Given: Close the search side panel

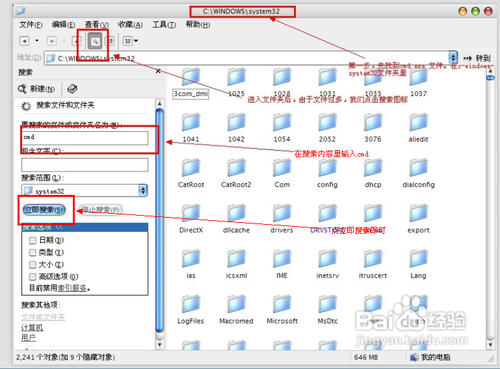Looking at the screenshot, I should point(158,71).
